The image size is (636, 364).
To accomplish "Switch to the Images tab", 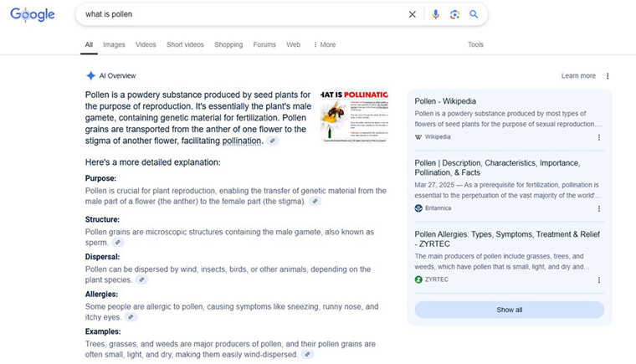I will [x=114, y=44].
